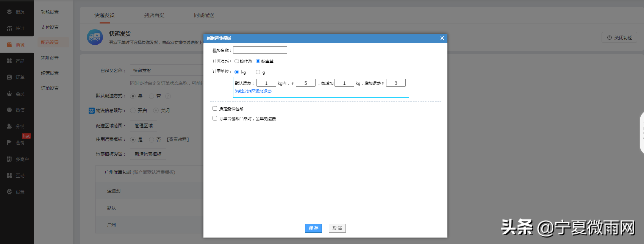The image size is (644, 244).
Task: Click the 每增加 kg increment field
Action: (x=344, y=83)
